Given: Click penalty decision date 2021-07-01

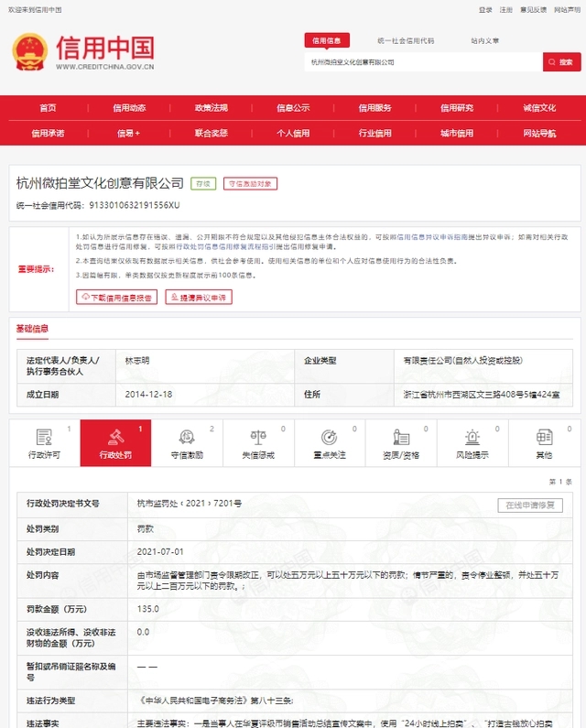Looking at the screenshot, I should point(160,552).
